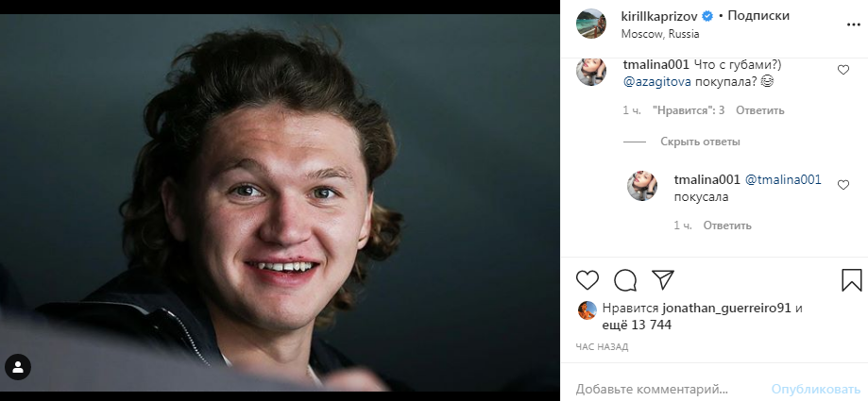Save post with bookmark icon
The image size is (868, 401).
coord(851,280)
